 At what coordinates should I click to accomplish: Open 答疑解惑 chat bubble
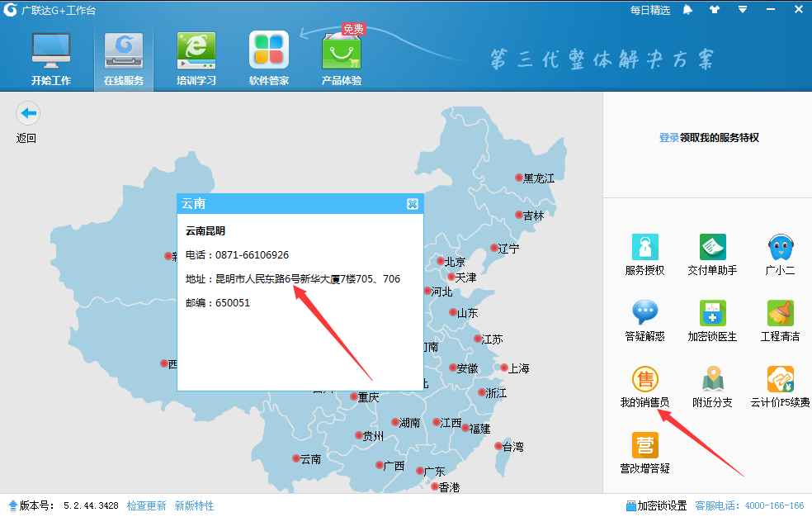[644, 312]
